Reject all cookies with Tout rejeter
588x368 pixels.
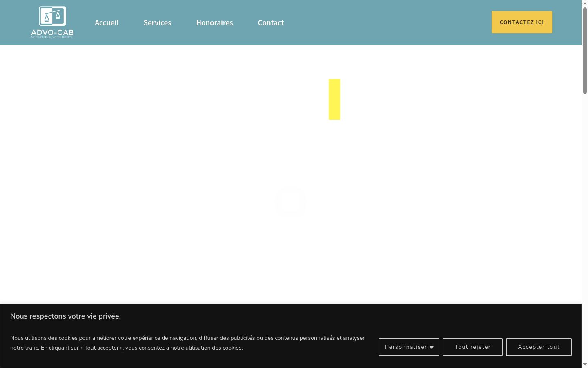click(x=472, y=347)
